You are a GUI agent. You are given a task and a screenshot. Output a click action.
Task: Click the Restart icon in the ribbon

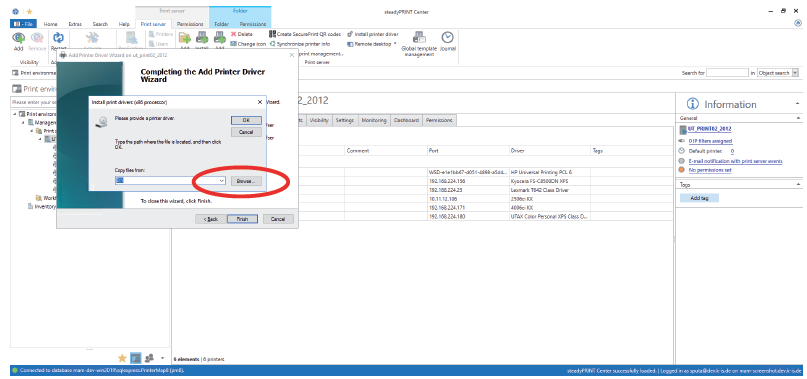(x=58, y=39)
